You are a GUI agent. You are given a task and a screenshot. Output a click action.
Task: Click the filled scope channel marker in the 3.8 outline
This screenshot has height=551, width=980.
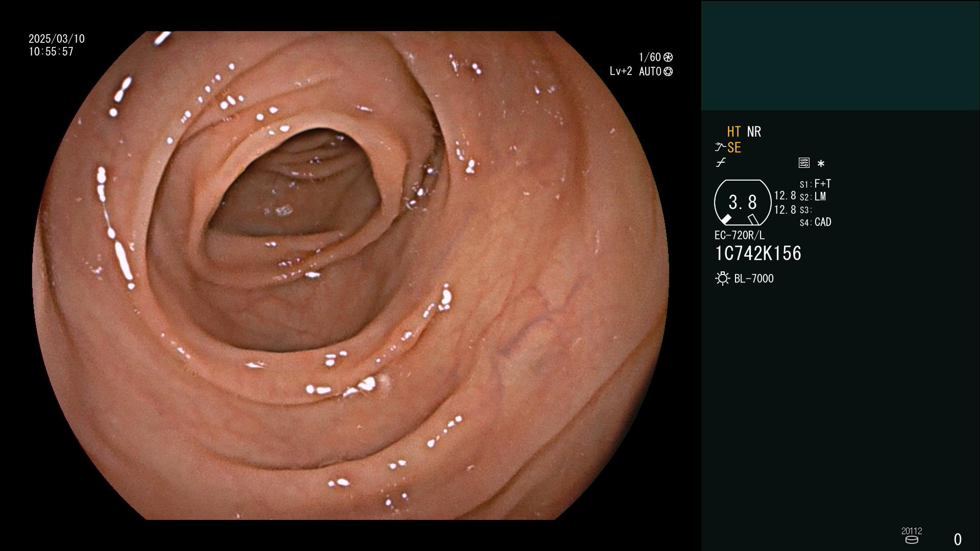click(x=726, y=219)
